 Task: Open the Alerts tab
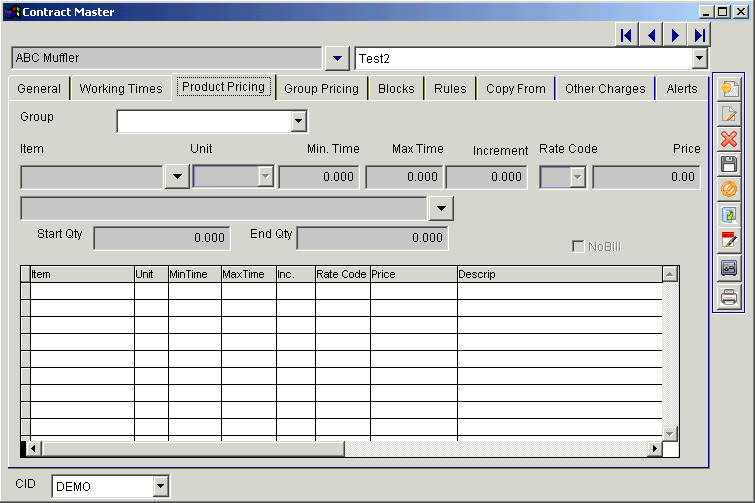[682, 88]
